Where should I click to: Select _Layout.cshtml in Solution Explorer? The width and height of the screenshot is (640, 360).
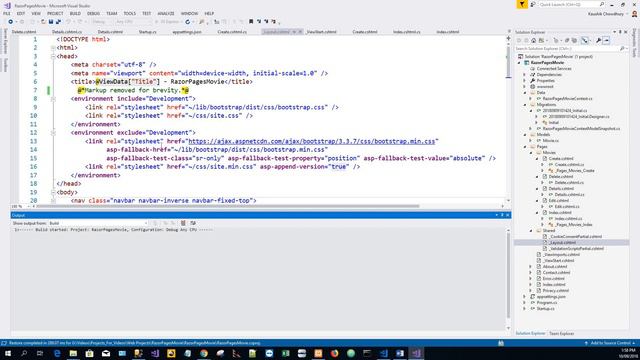pos(562,242)
